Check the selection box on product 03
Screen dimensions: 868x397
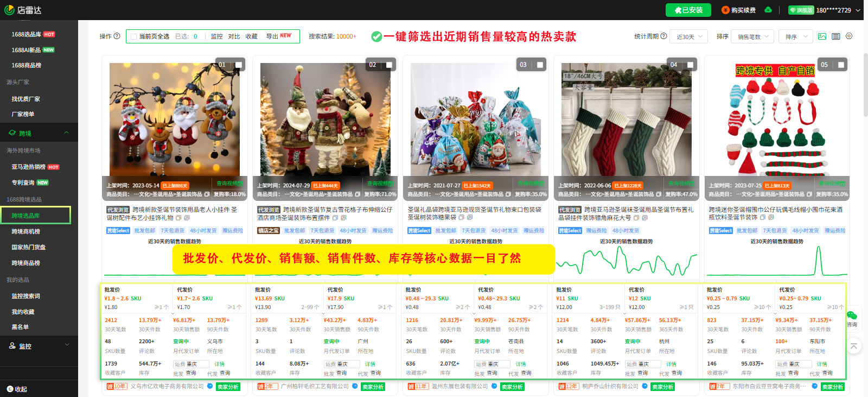point(540,65)
